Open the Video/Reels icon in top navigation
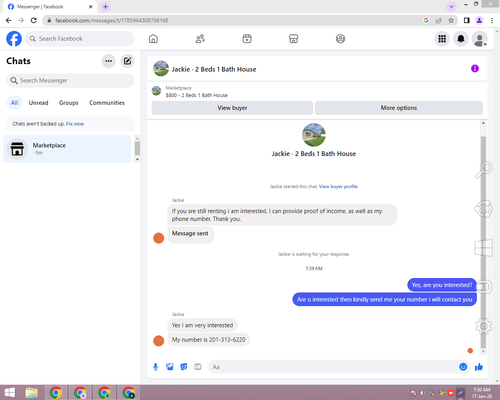 (x=247, y=39)
